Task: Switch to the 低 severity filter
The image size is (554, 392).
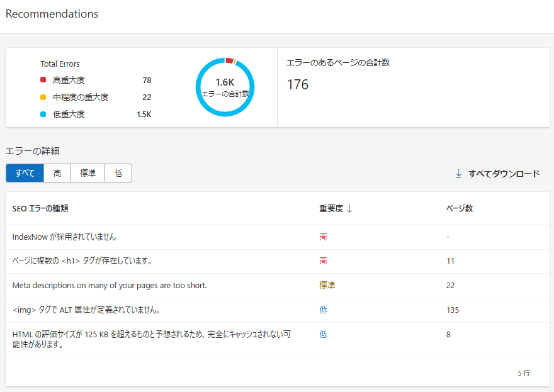Action: [x=118, y=173]
